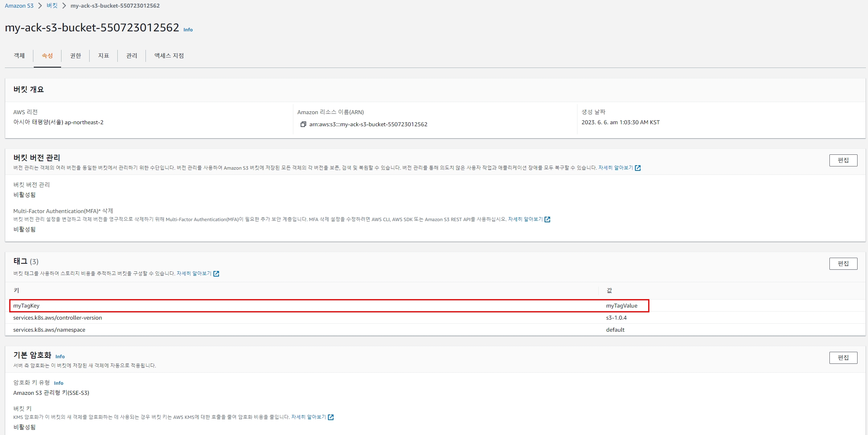Click external link icon in versioning description

tap(638, 168)
